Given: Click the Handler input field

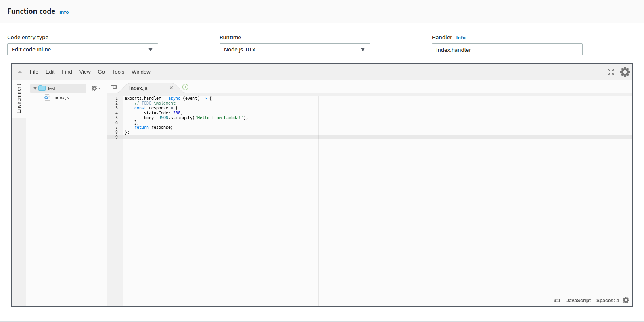Looking at the screenshot, I should pos(507,49).
